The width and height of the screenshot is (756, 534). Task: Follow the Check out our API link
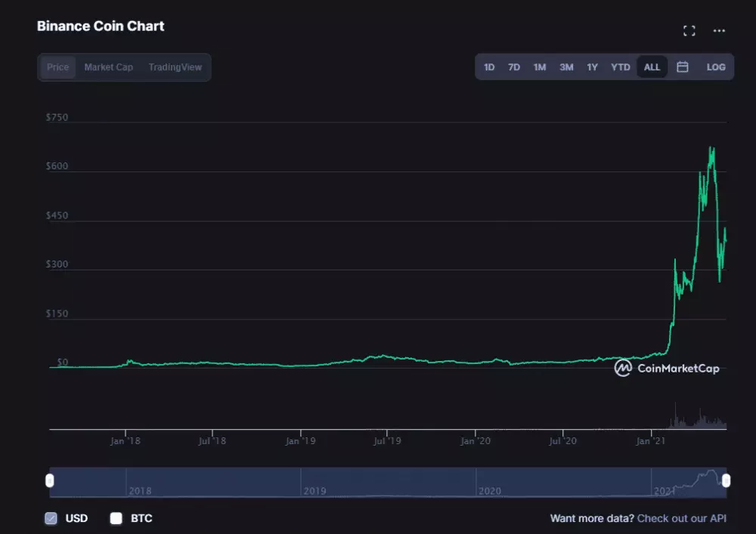[681, 518]
